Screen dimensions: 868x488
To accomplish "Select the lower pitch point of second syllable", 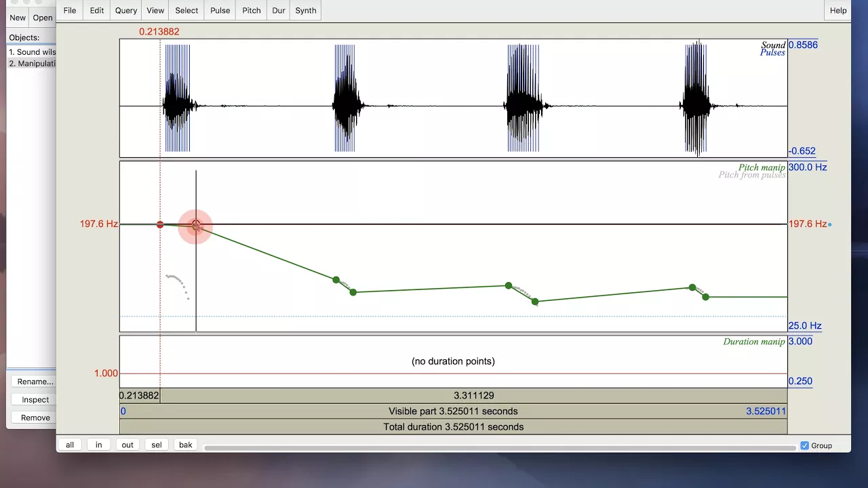I will (353, 292).
